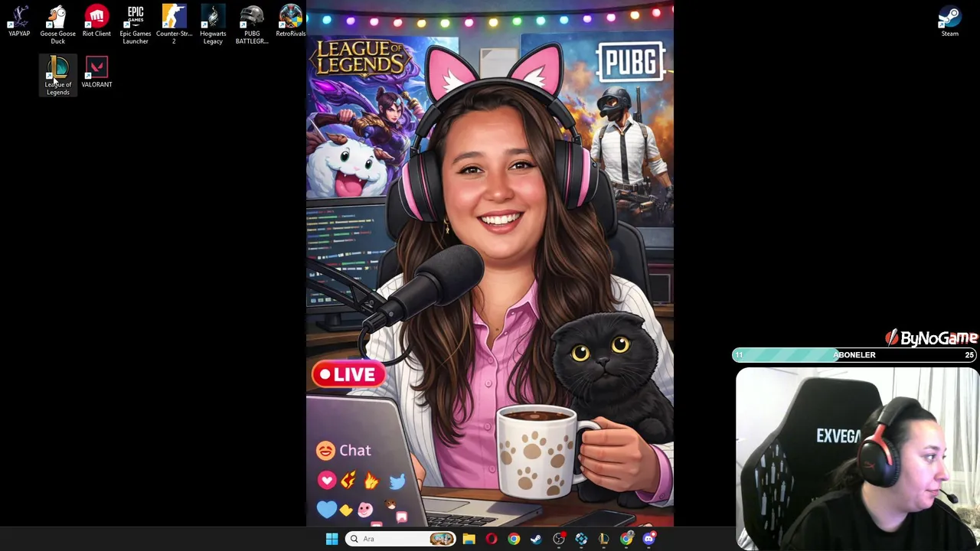Viewport: 980px width, 551px height.
Task: Open Hogwarts Legacy desktop shortcut
Action: (213, 24)
